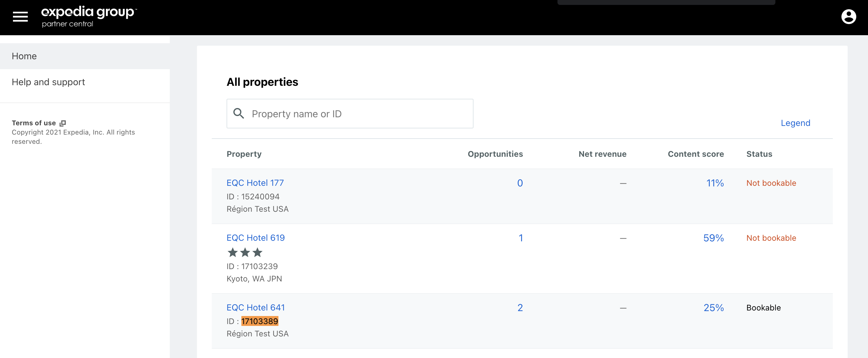Click the search magnifier icon
This screenshot has height=358, width=868.
pyautogui.click(x=239, y=114)
